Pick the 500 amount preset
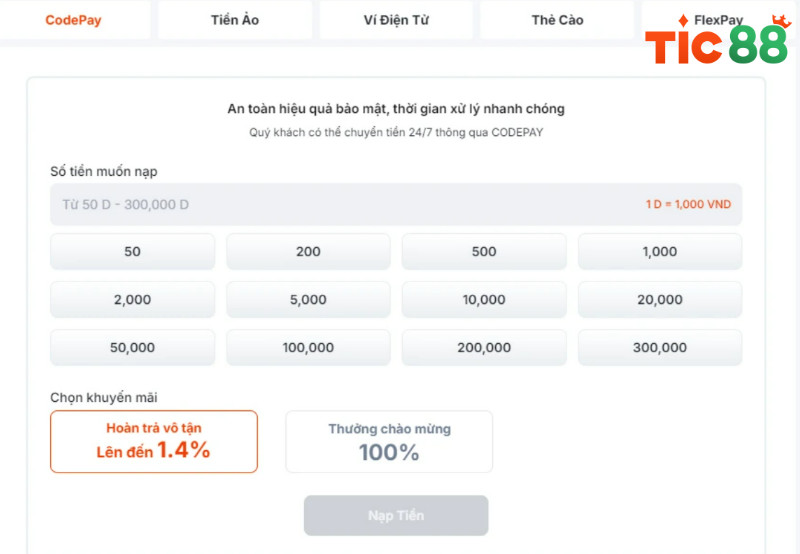 [x=484, y=252]
